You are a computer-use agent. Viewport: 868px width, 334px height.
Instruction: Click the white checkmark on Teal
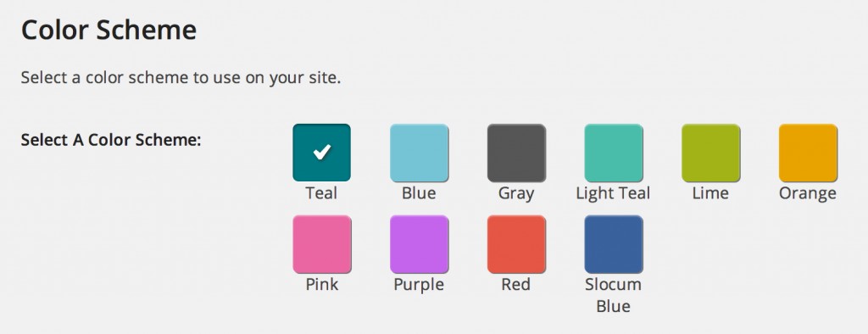coord(321,152)
